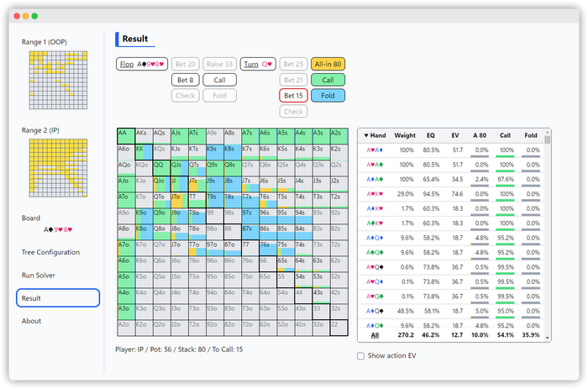The width and height of the screenshot is (588, 389).
Task: Sort by the A 80 column header
Action: [x=480, y=135]
